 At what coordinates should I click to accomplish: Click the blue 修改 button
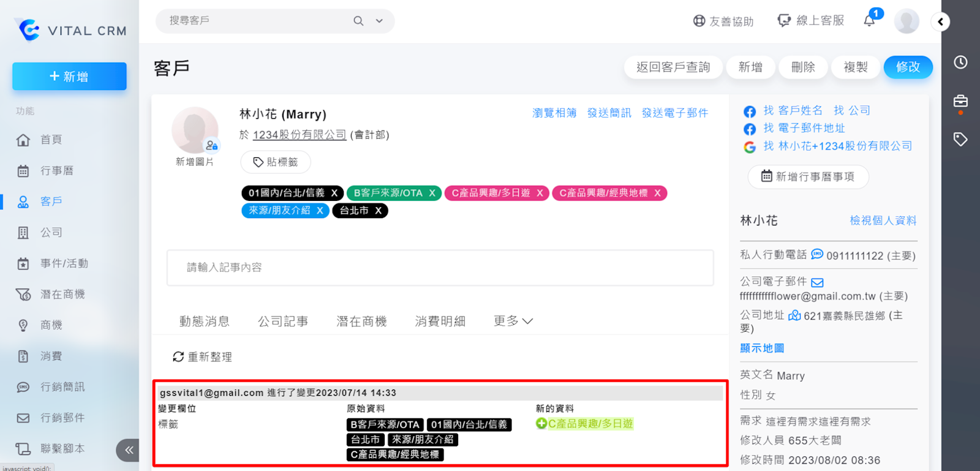pyautogui.click(x=908, y=67)
